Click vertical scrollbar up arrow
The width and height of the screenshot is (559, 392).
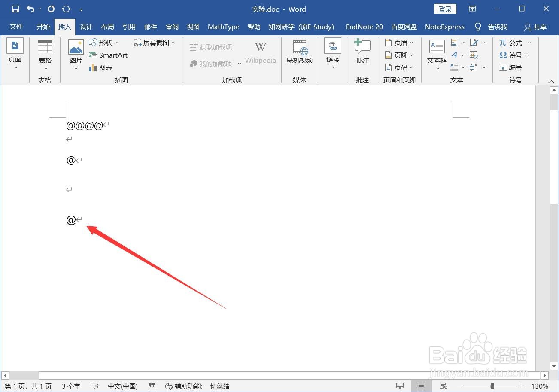[x=554, y=91]
